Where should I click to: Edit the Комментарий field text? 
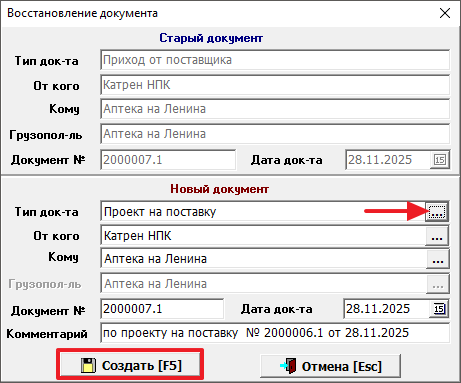pyautogui.click(x=275, y=333)
